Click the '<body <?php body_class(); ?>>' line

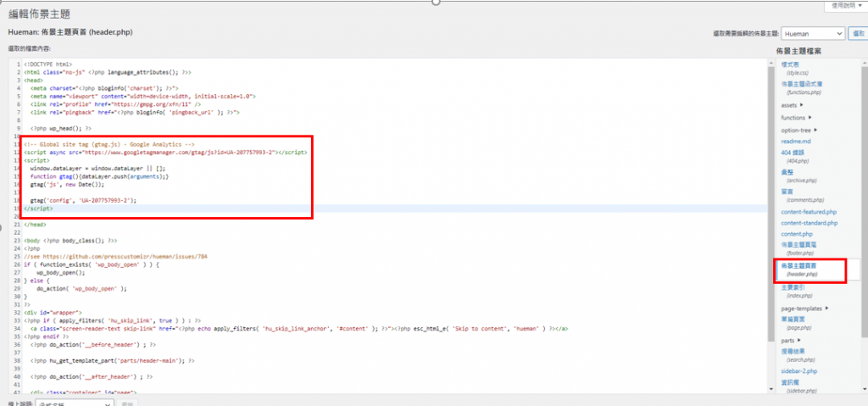tap(70, 241)
